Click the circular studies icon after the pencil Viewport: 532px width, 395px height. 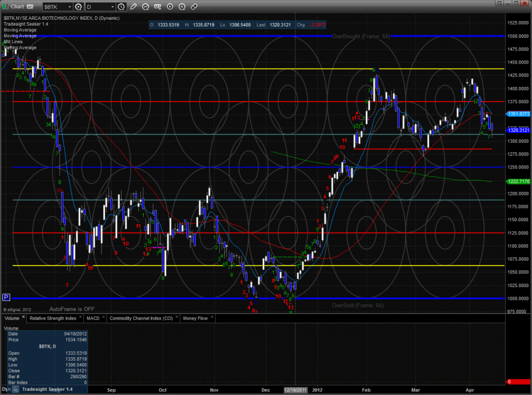[x=146, y=7]
